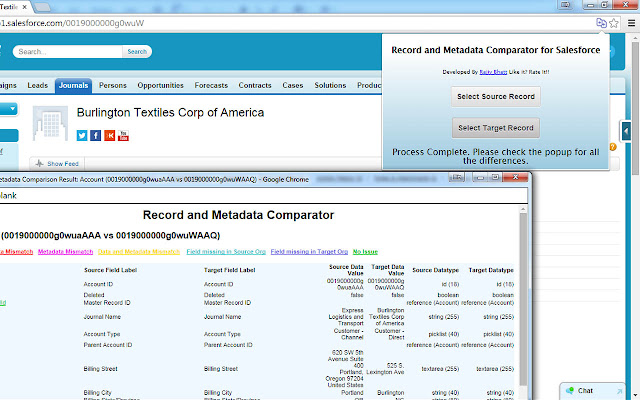Click inside the Salesforce search field
The width and height of the screenshot is (640, 400).
click(x=68, y=52)
